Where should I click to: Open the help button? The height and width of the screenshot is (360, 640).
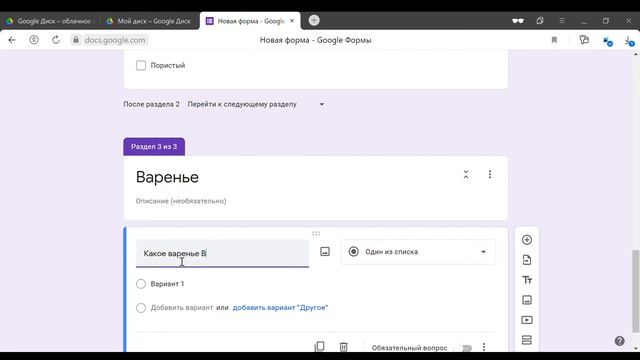619,341
